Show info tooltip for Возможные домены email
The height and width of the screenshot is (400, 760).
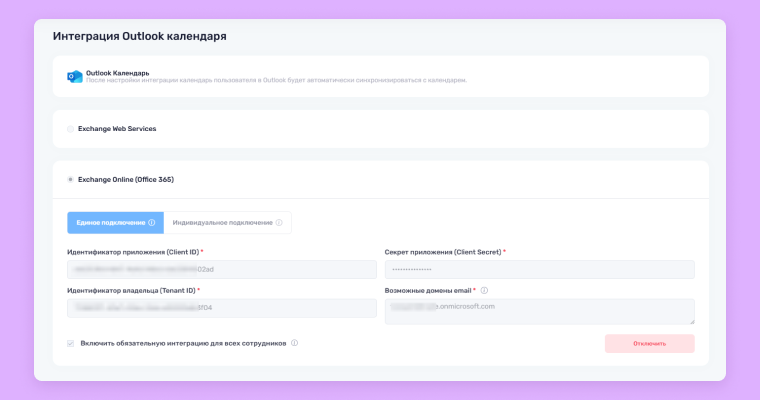click(x=484, y=290)
